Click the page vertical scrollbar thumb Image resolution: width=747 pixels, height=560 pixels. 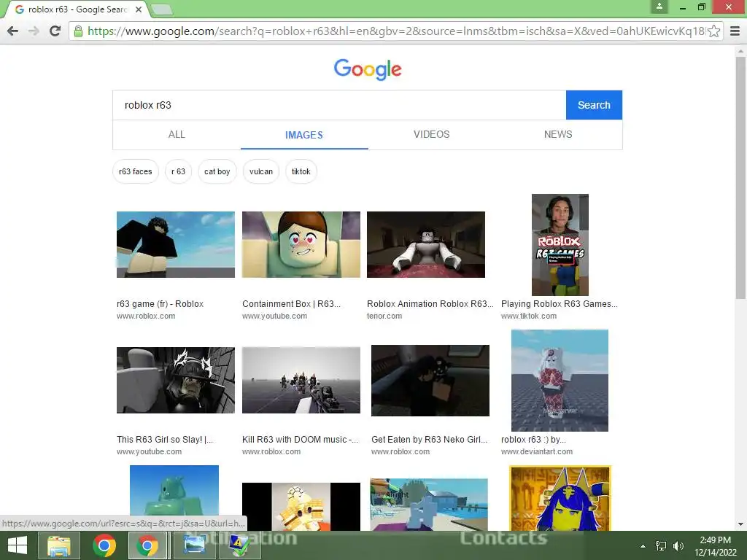coord(740,178)
